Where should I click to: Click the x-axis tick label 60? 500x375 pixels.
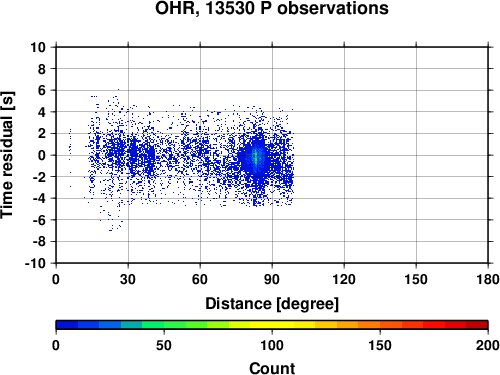[x=200, y=279]
